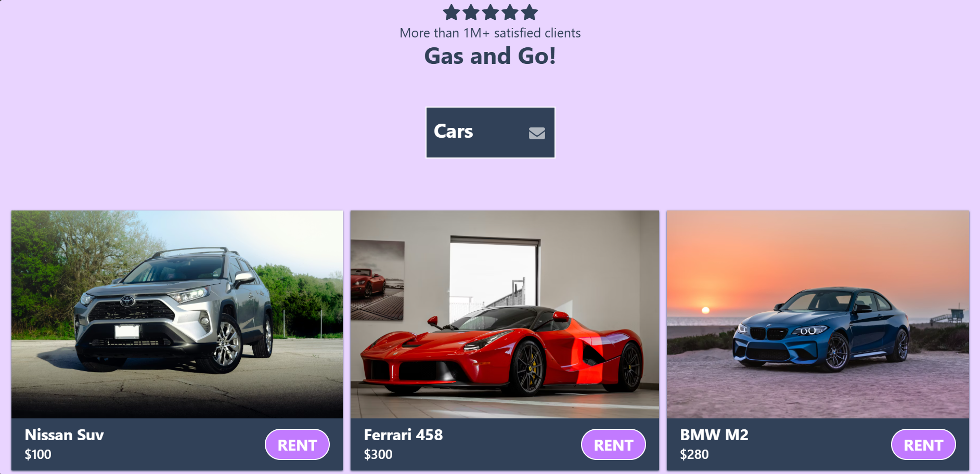Click the satisfied clients tagline

(490, 33)
